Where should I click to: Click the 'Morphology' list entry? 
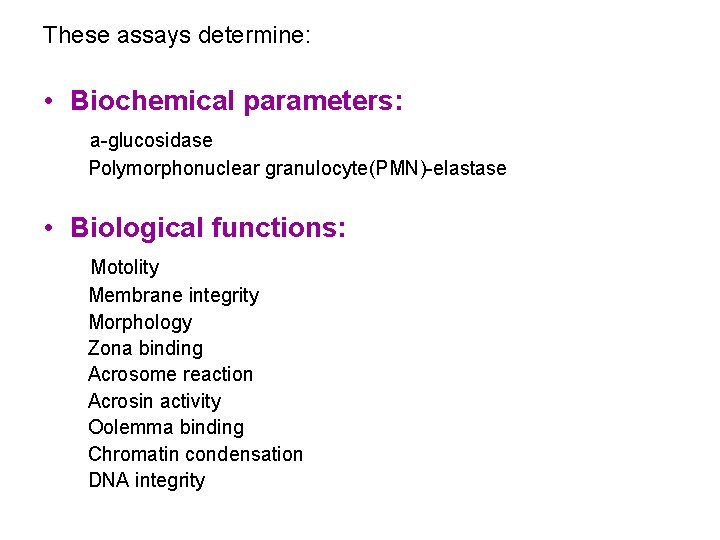tap(140, 322)
